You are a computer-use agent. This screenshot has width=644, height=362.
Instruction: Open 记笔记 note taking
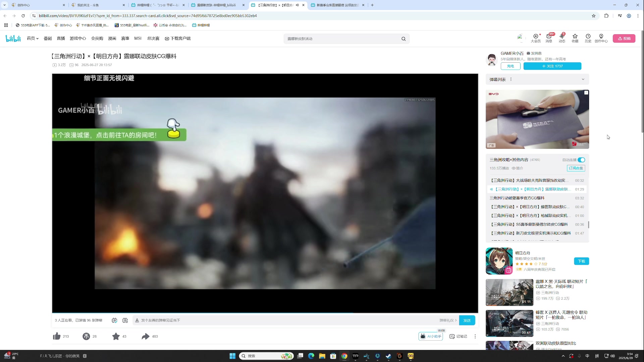(x=458, y=336)
